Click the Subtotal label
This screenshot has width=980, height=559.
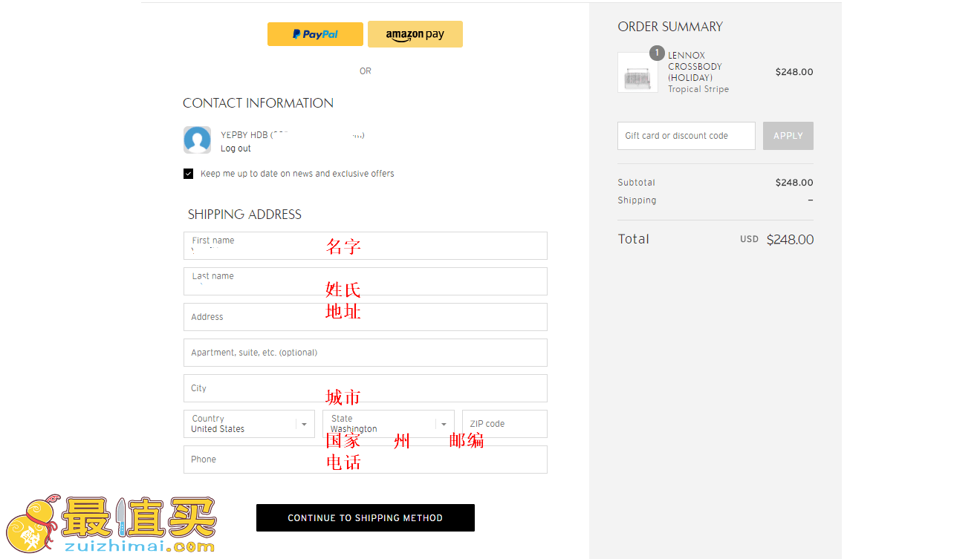pos(637,183)
